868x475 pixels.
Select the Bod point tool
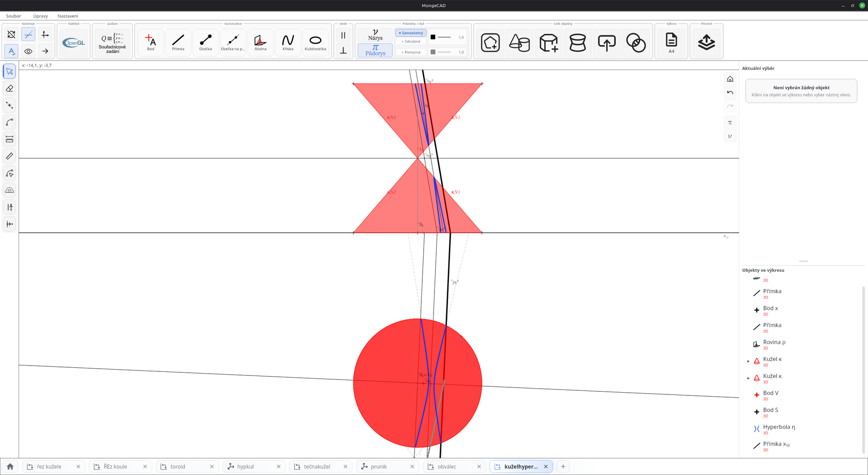click(x=151, y=42)
